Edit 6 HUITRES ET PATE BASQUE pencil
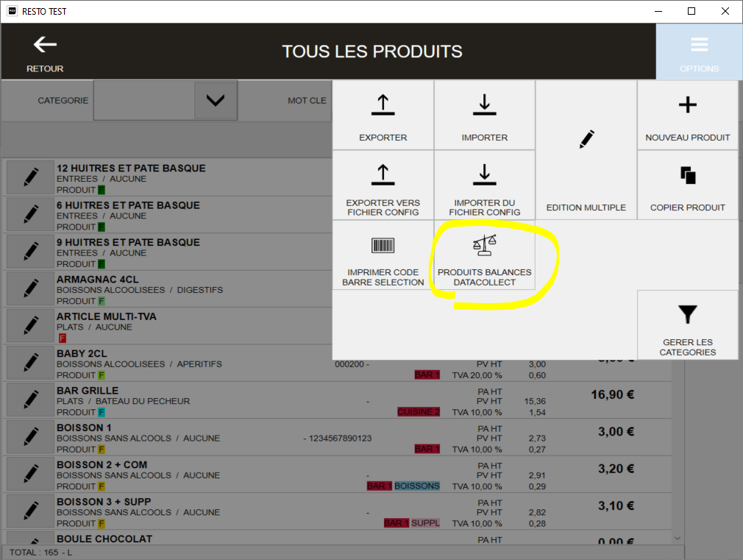Screen dimensions: 743x560 31,214
